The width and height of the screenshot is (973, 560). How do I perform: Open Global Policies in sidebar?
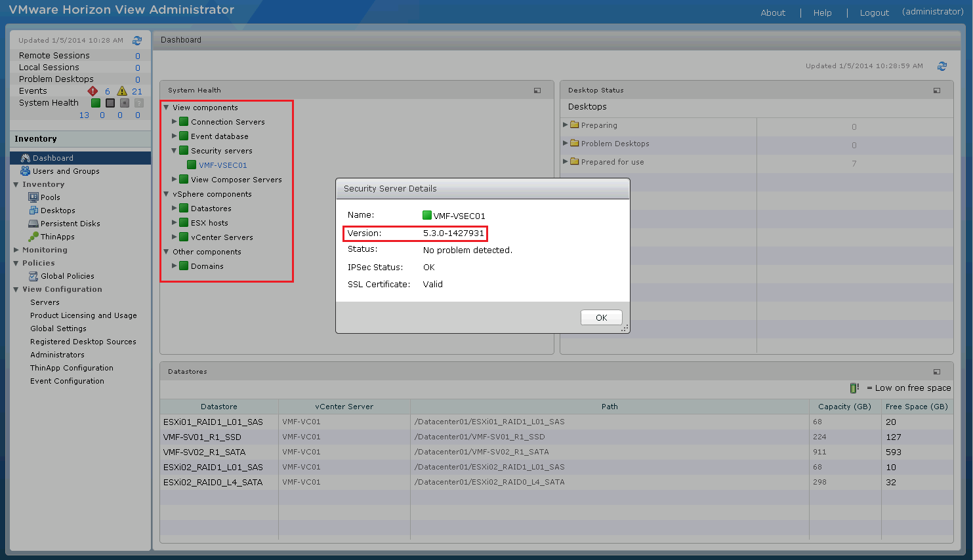(67, 276)
